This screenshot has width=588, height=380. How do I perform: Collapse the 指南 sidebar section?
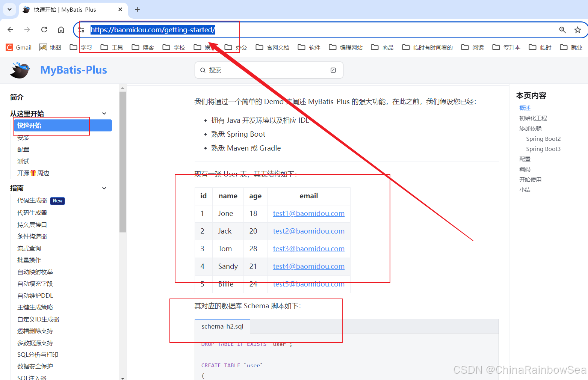tap(104, 188)
